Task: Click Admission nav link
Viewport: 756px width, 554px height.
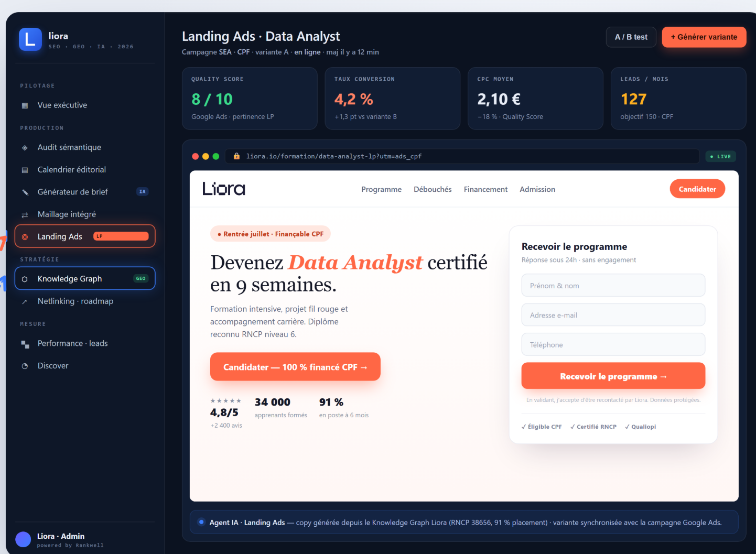Action: pyautogui.click(x=537, y=189)
